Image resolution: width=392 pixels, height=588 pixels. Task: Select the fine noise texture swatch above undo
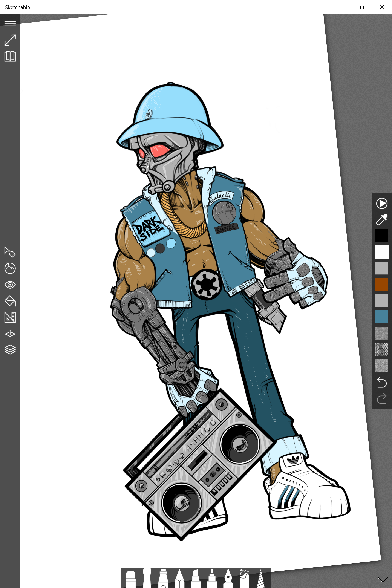(381, 366)
